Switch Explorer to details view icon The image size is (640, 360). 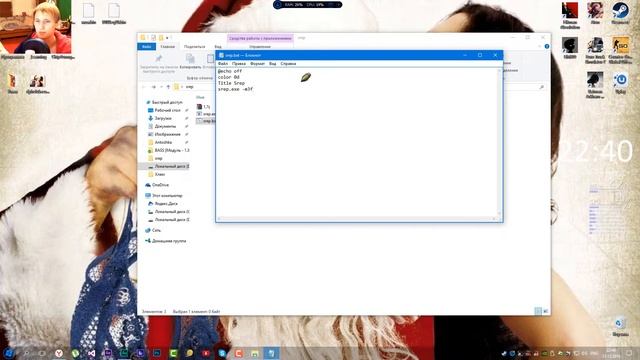(538, 311)
